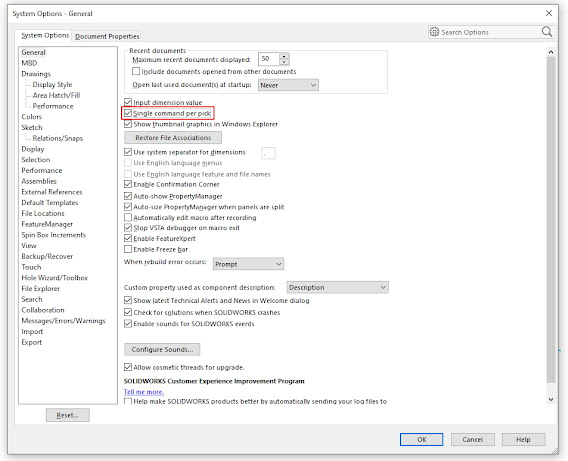Click scrollbar down arrow

click(x=551, y=399)
